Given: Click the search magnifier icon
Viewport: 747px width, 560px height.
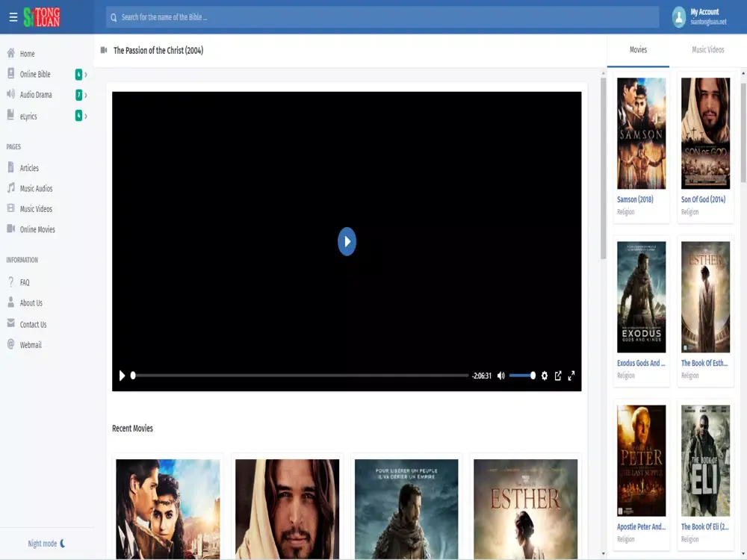Looking at the screenshot, I should [x=114, y=18].
